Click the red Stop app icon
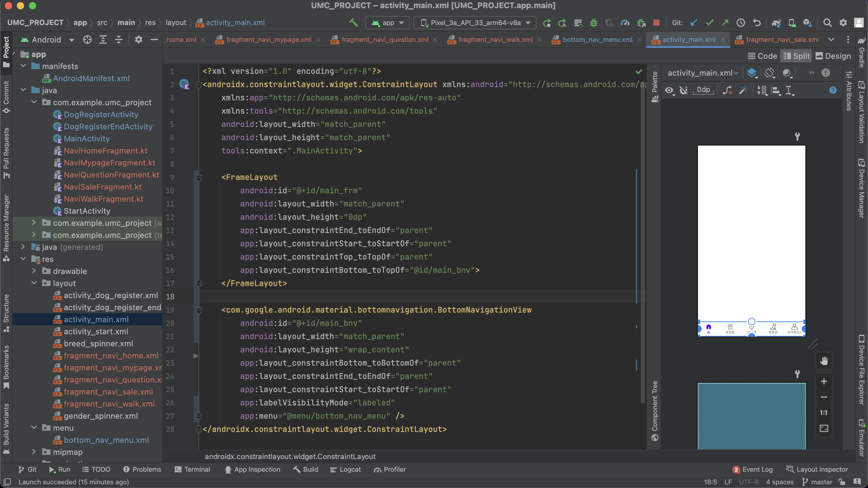 click(656, 23)
